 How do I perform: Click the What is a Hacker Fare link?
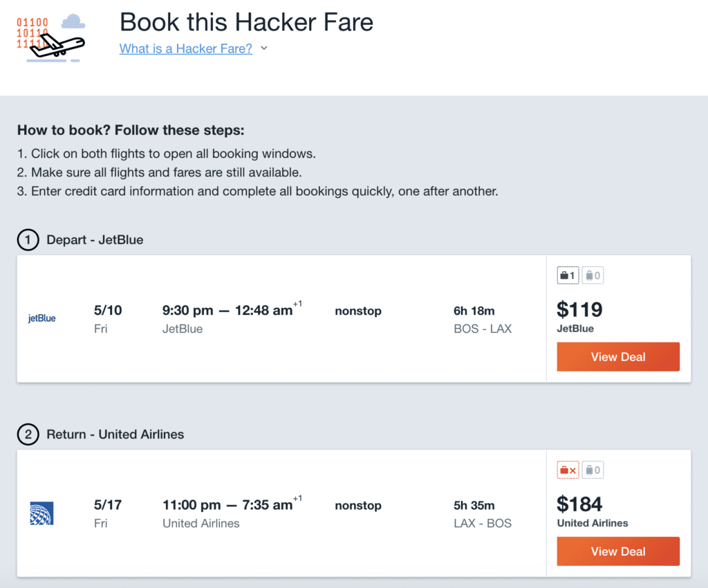click(185, 48)
